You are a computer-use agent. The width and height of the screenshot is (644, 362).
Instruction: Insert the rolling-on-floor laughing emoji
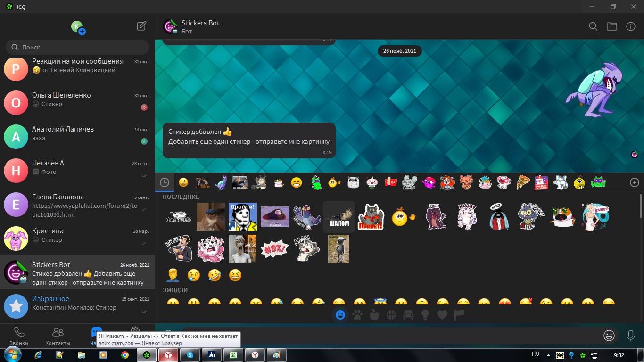coord(215,275)
